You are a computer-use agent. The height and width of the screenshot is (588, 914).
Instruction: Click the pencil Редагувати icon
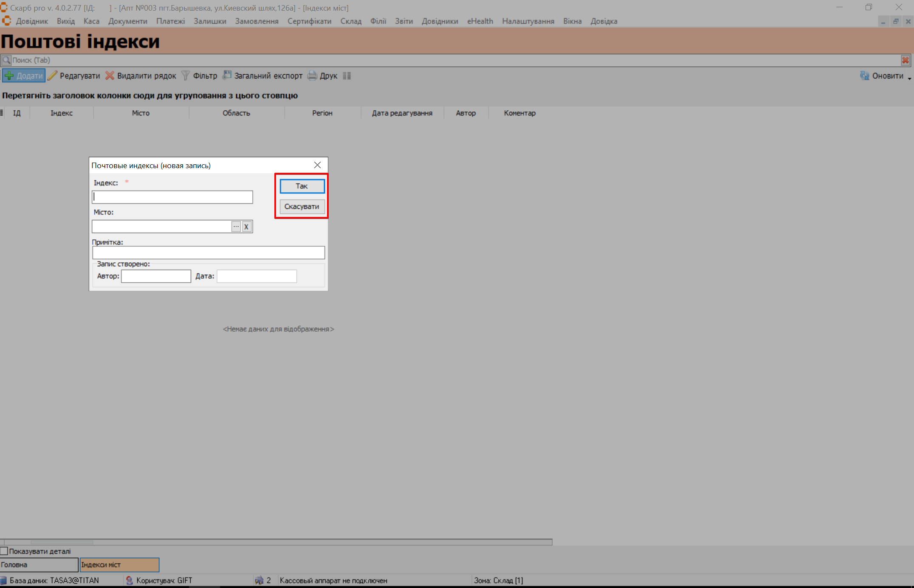(x=53, y=76)
